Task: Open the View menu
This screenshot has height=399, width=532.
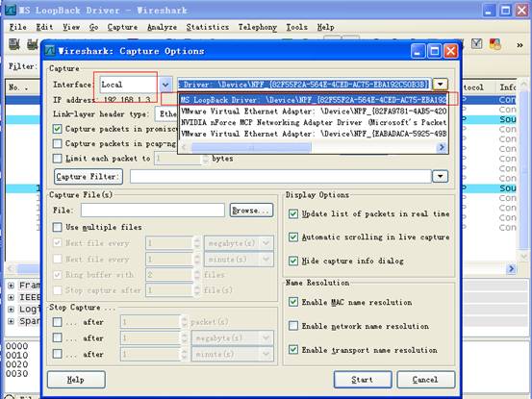Action: (x=71, y=27)
